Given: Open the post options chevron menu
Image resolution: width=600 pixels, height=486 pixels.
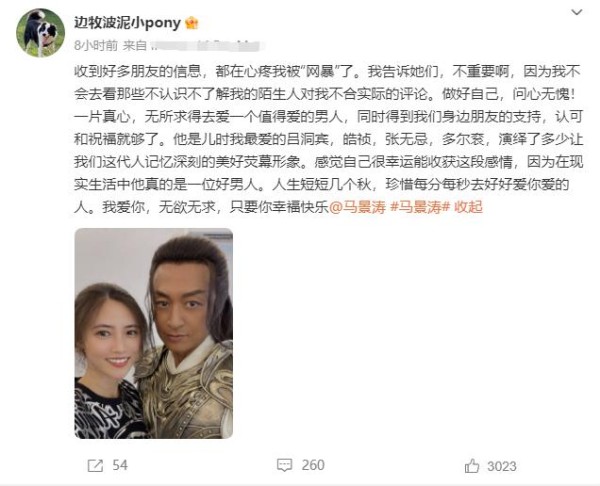Looking at the screenshot, I should [x=576, y=13].
